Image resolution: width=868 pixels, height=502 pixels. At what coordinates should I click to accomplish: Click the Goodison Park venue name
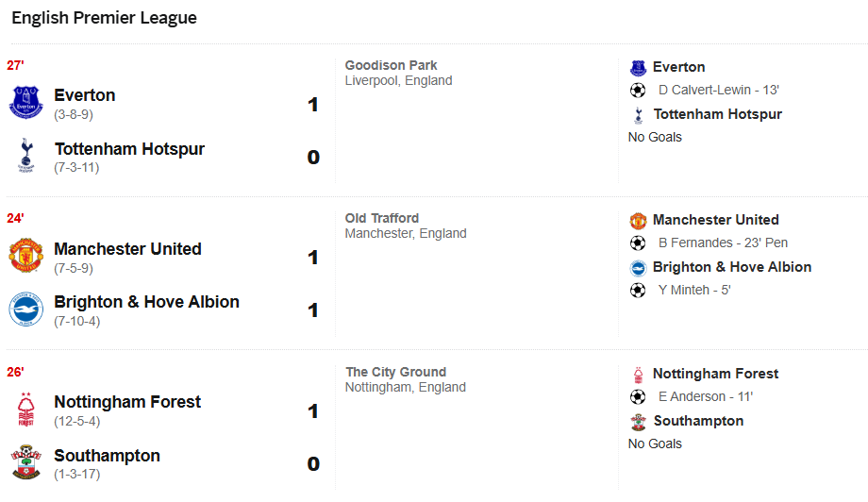[392, 66]
